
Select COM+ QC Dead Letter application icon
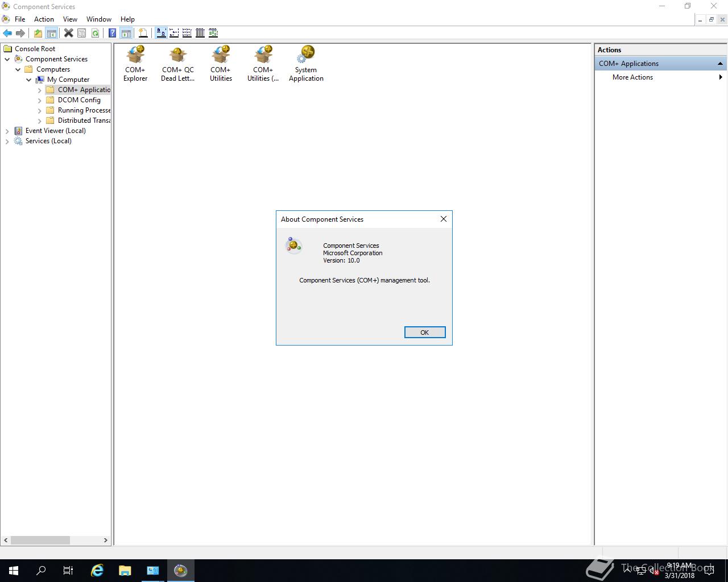(x=178, y=64)
